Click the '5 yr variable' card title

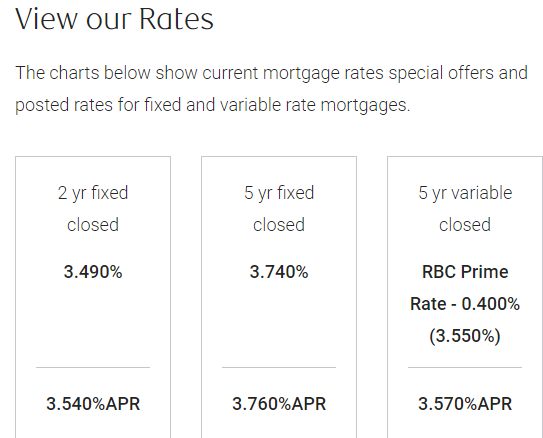465,193
